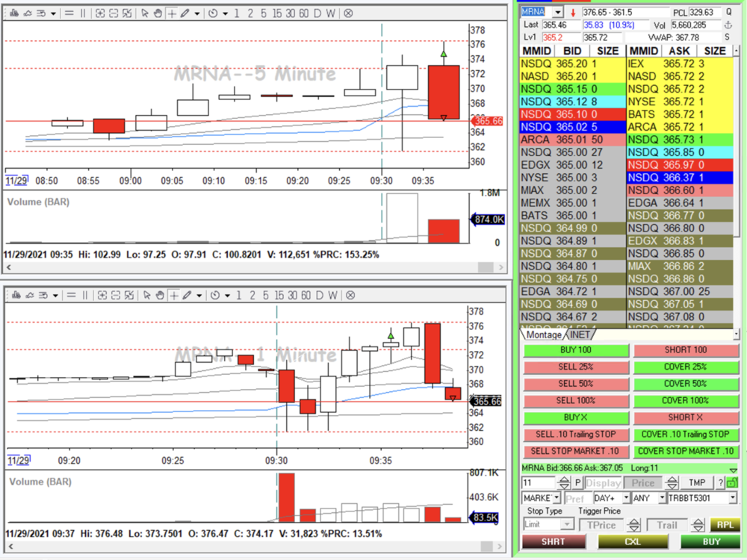This screenshot has height=560, width=747.
Task: Select the Montage tab
Action: pos(543,335)
